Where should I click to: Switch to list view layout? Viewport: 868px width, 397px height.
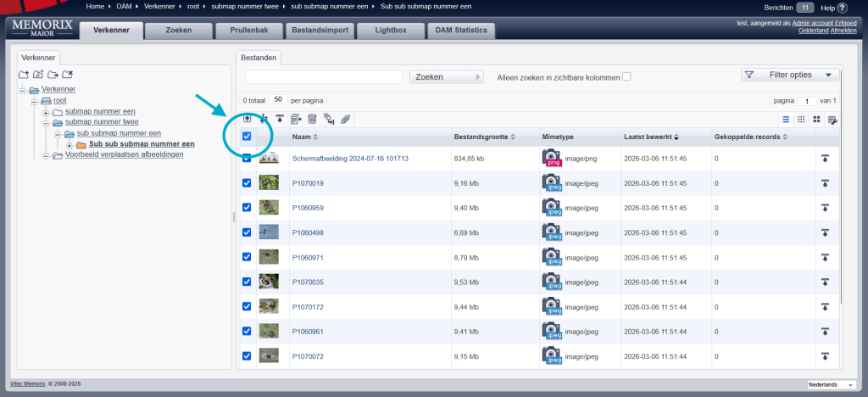pyautogui.click(x=786, y=120)
